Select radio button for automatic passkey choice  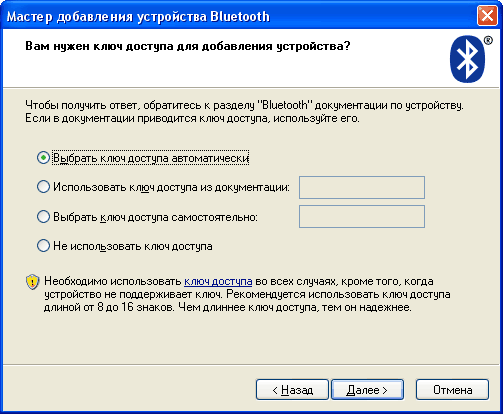click(x=43, y=158)
